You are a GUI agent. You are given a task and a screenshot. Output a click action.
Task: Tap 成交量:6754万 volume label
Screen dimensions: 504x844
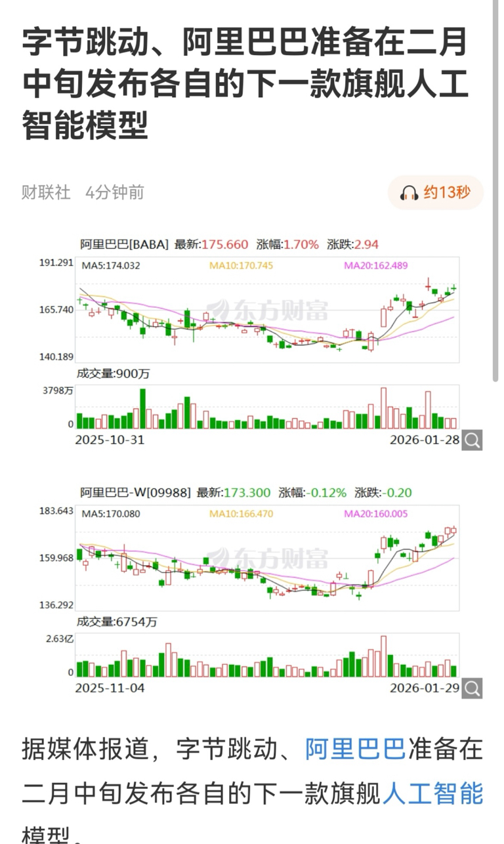[x=117, y=622]
